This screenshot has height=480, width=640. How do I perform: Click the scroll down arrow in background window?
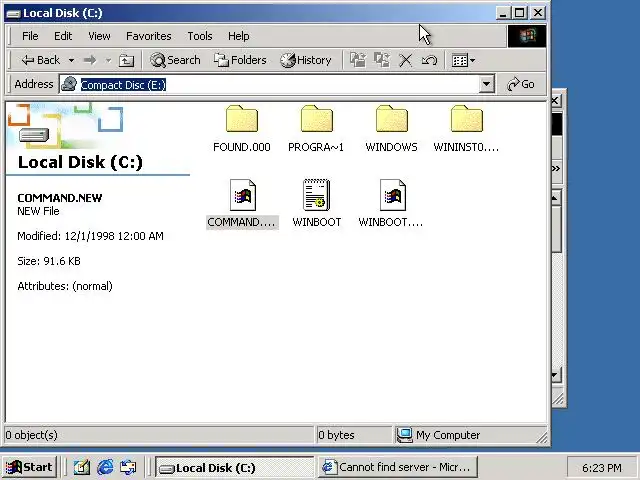tap(556, 375)
